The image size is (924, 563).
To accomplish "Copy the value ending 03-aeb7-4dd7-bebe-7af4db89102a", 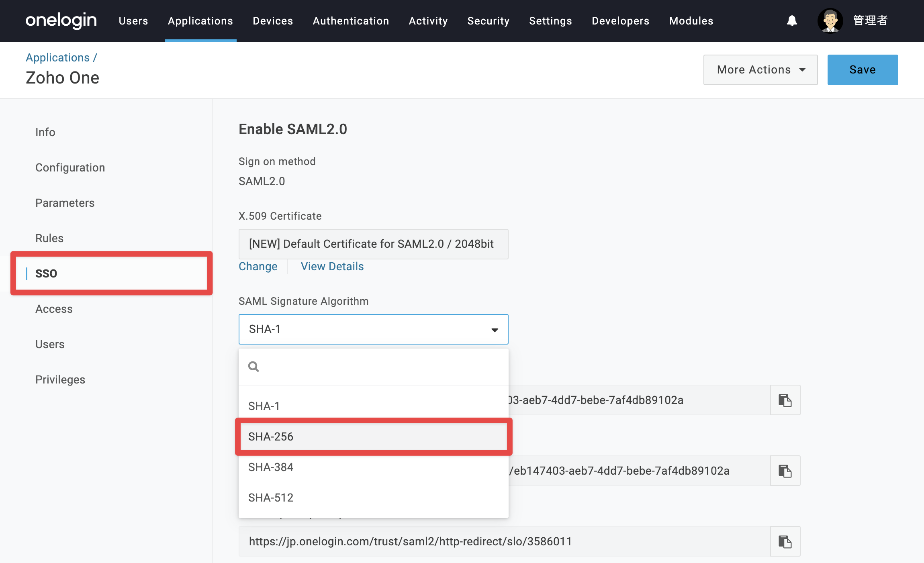I will click(x=785, y=400).
